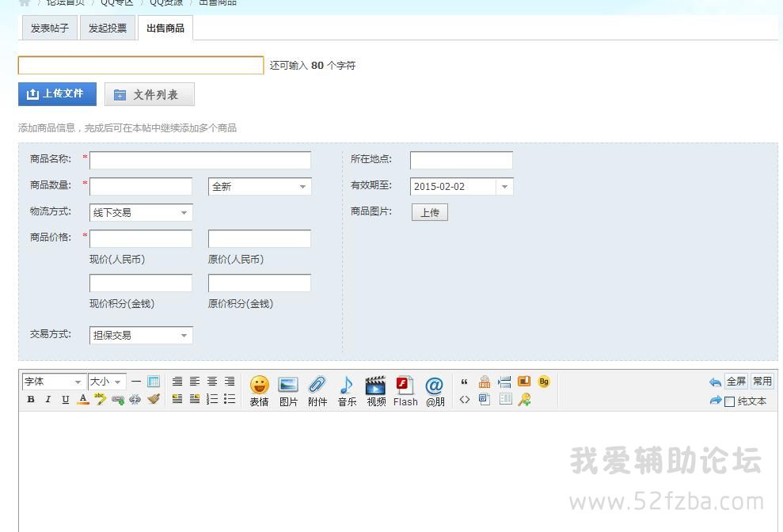783x532 pixels.
Task: Click the quote marks icon
Action: 465,382
